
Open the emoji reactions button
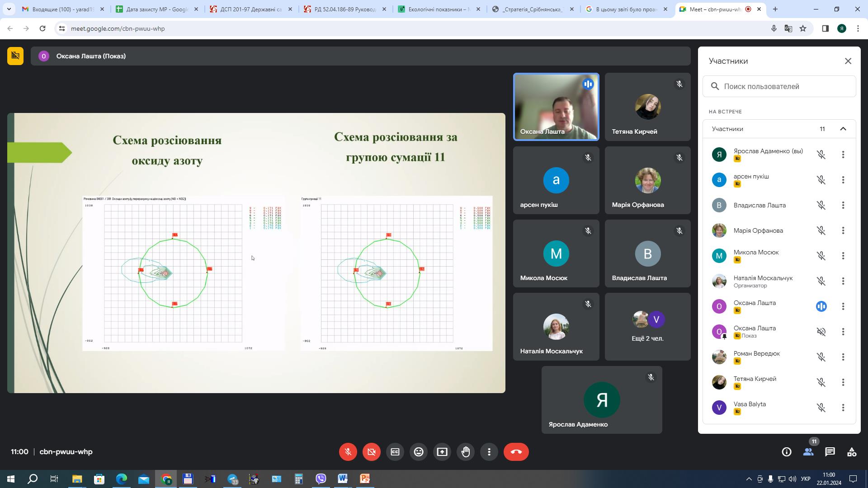[x=419, y=452]
